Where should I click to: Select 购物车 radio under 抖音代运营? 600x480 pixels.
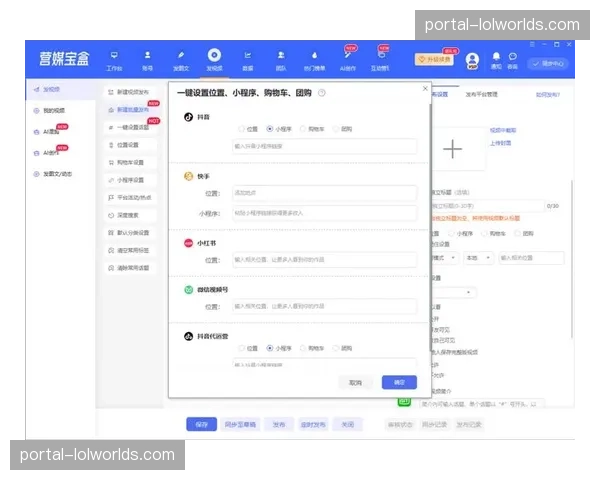[303, 348]
